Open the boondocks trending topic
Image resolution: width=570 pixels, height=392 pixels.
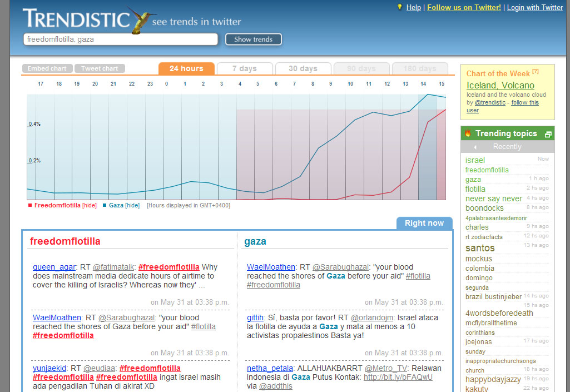point(484,208)
